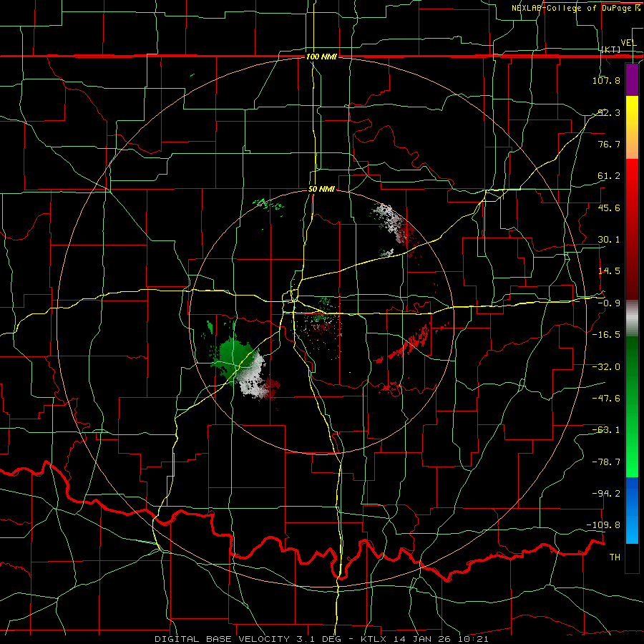Click the -0.9 legend value

tap(609, 303)
